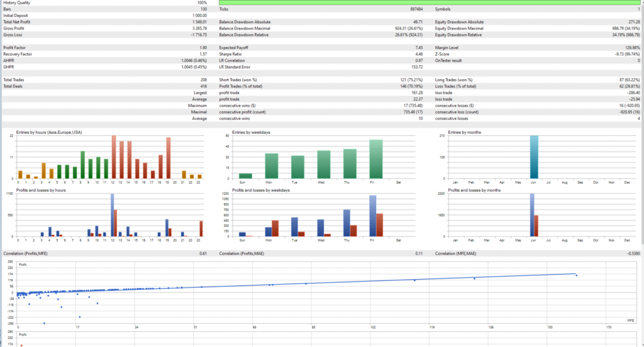Click the Margin Level value "126.98%"
The image size is (644, 347).
[x=633, y=48]
